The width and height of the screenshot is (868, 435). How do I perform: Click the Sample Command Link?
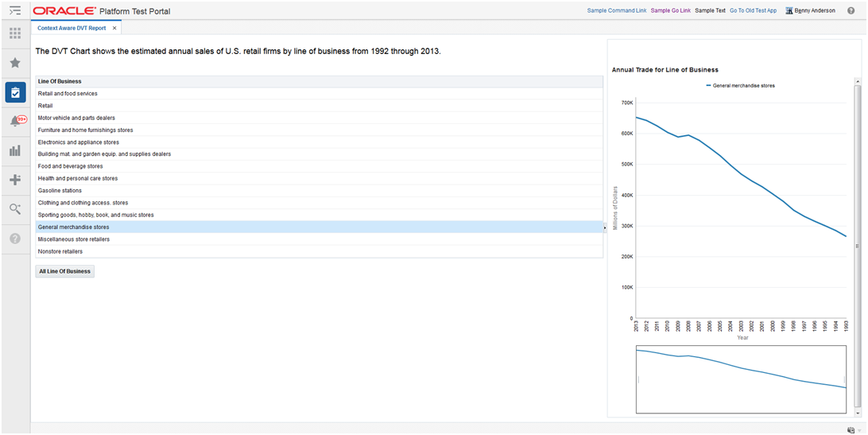point(617,10)
